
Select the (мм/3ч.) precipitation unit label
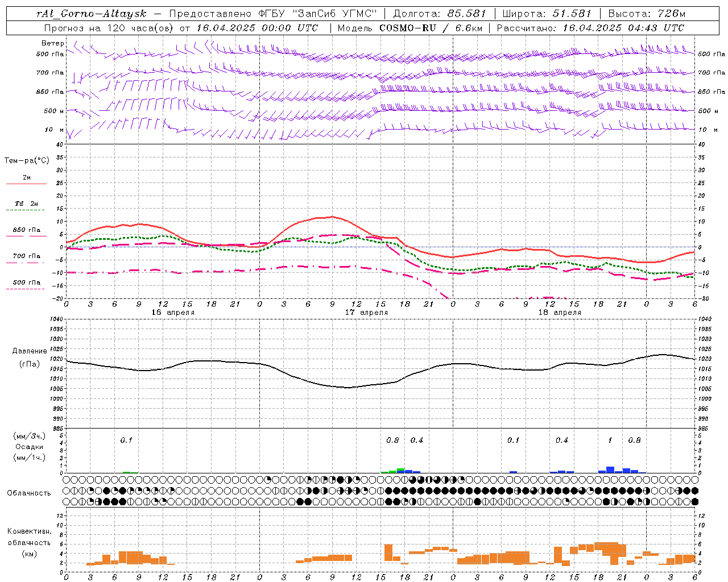(29, 436)
